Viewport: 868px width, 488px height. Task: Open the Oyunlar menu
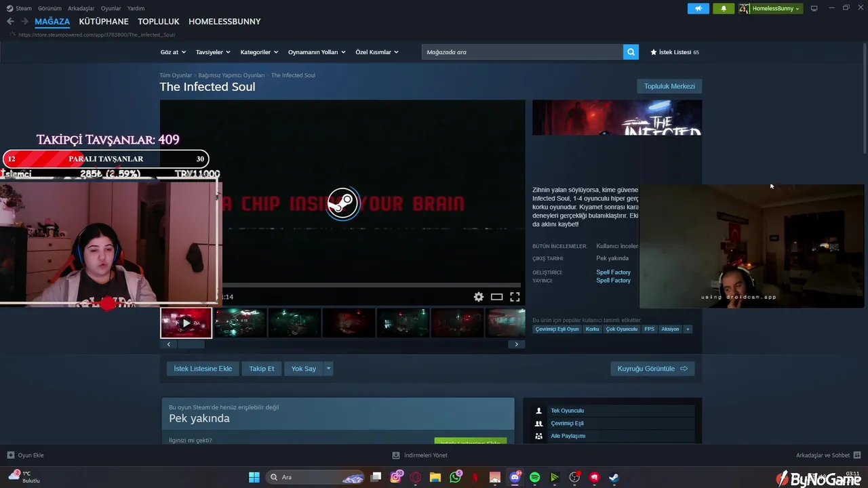(111, 8)
